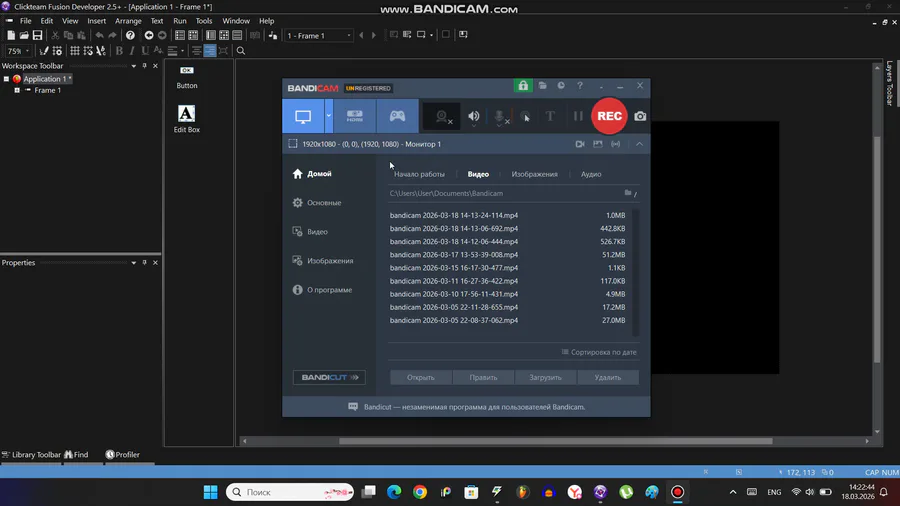The width and height of the screenshot is (900, 506).
Task: Select game recording mode gamepad icon
Action: click(397, 116)
